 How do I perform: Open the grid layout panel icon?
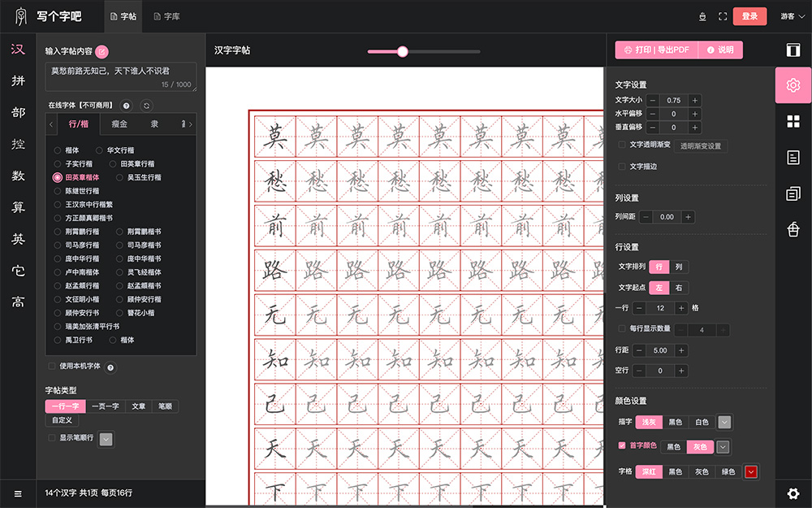click(793, 121)
